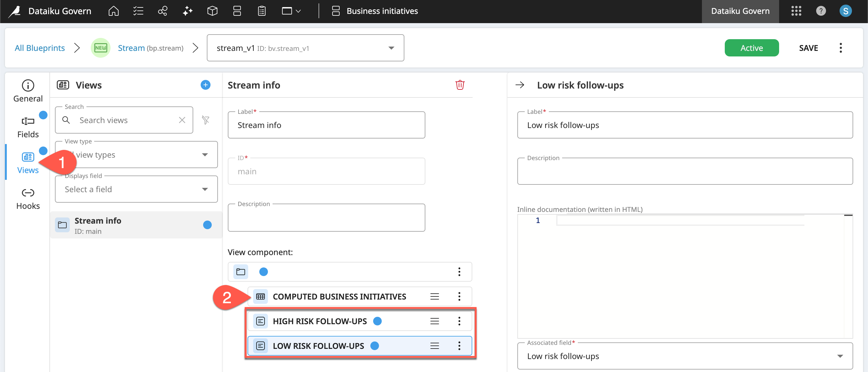868x372 pixels.
Task: Click the SAVE button
Action: click(x=808, y=48)
